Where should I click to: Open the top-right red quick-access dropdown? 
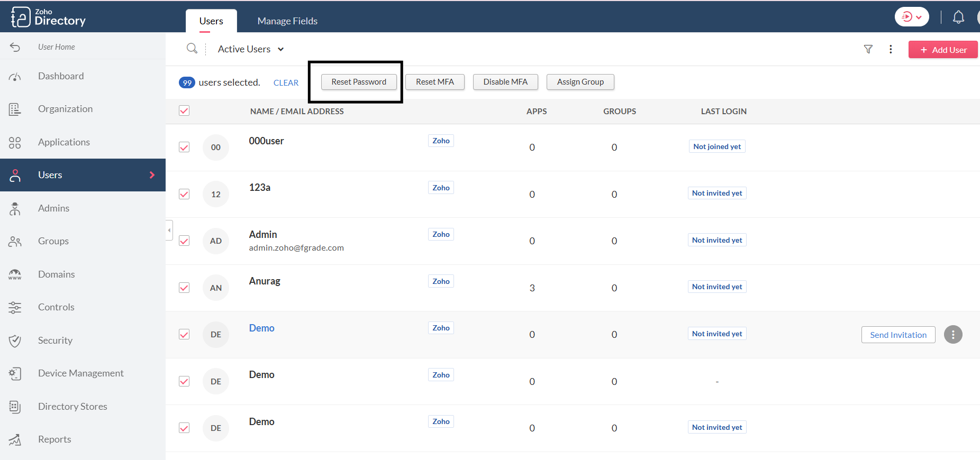pos(911,17)
